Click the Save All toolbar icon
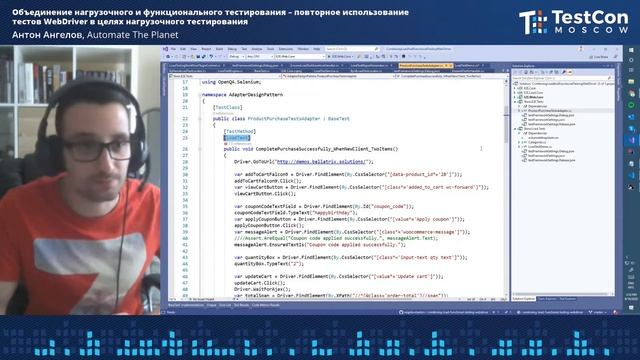Viewport: 640px width, 360px height. [203, 57]
